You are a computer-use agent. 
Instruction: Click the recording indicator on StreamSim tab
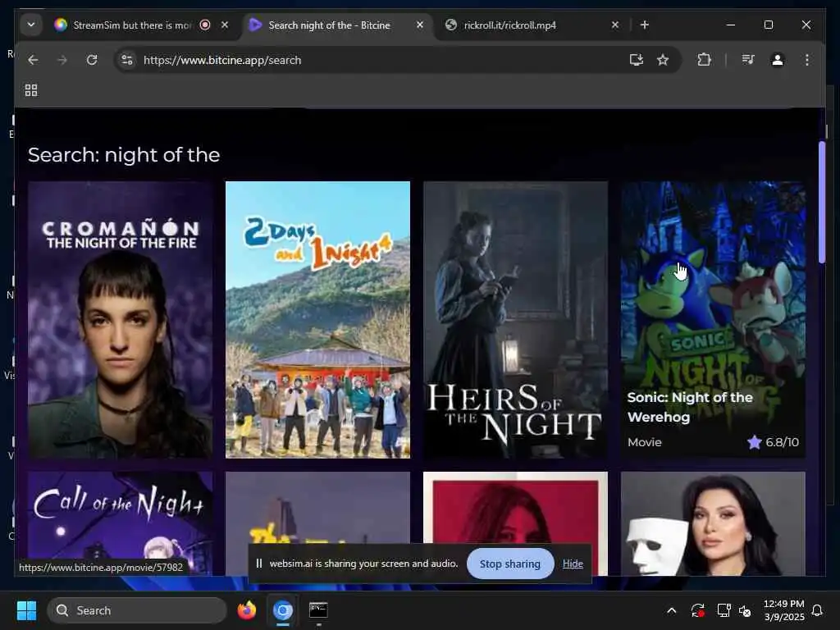[x=204, y=25]
